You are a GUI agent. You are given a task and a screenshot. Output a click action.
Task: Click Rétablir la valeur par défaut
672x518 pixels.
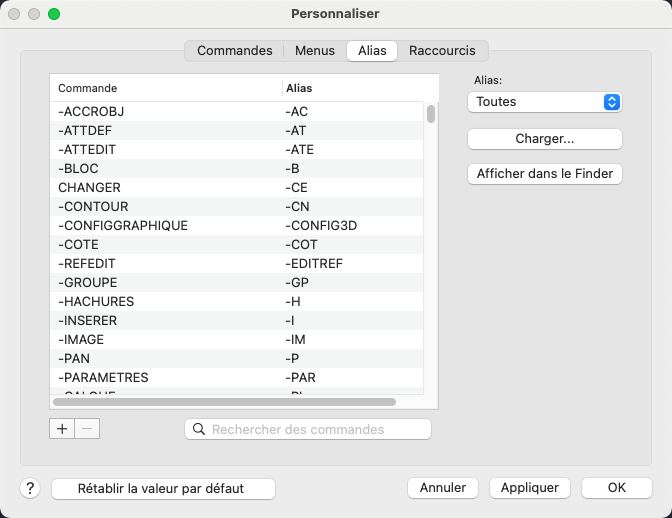pyautogui.click(x=162, y=488)
